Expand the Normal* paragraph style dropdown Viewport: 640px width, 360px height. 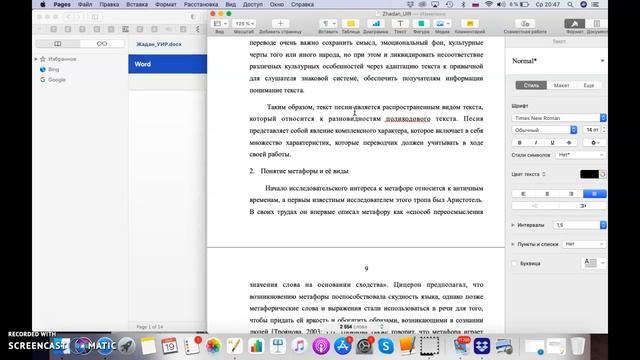pos(602,61)
